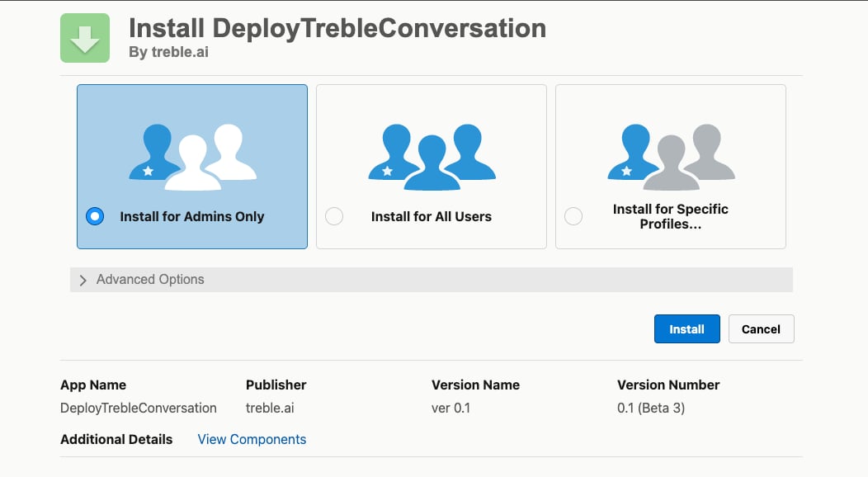Click the 'Version Number' column label
The width and height of the screenshot is (868, 477).
[x=668, y=385]
